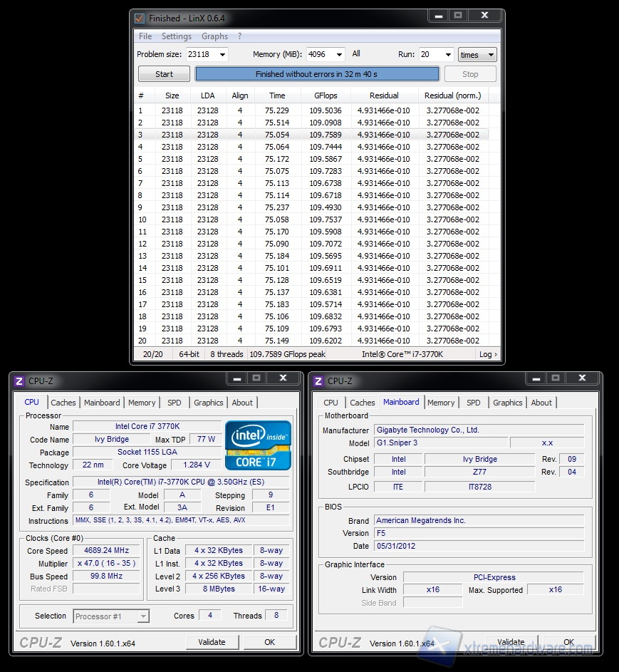Expand the 'times' unit dropdown
This screenshot has height=672, width=619.
(489, 54)
